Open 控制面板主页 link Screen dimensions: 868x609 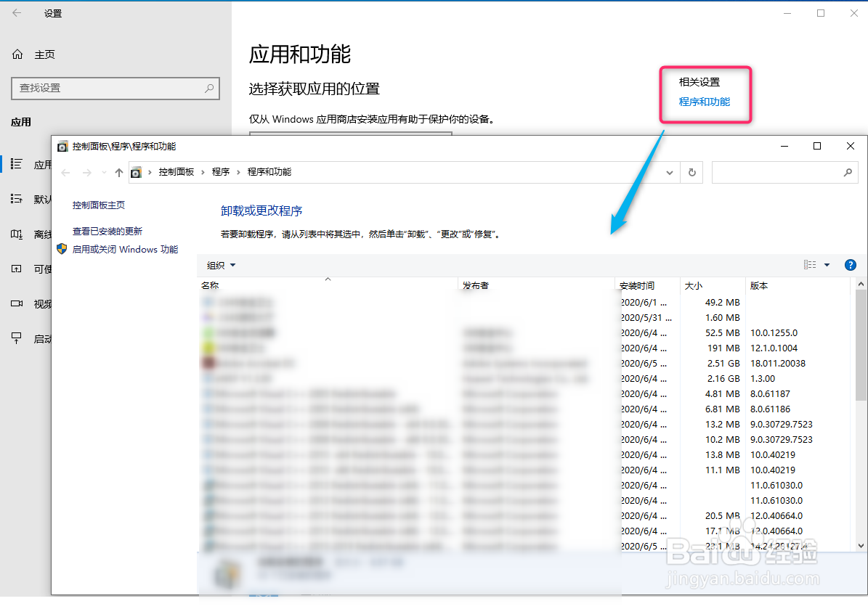coord(99,205)
